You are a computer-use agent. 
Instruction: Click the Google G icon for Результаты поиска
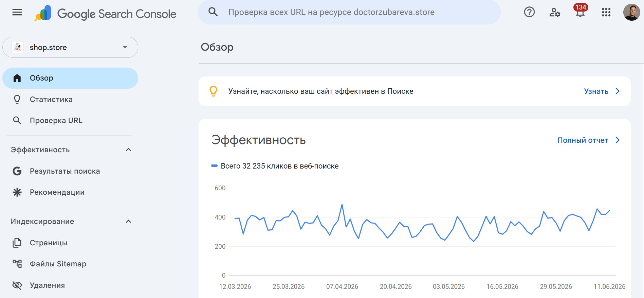click(x=17, y=171)
